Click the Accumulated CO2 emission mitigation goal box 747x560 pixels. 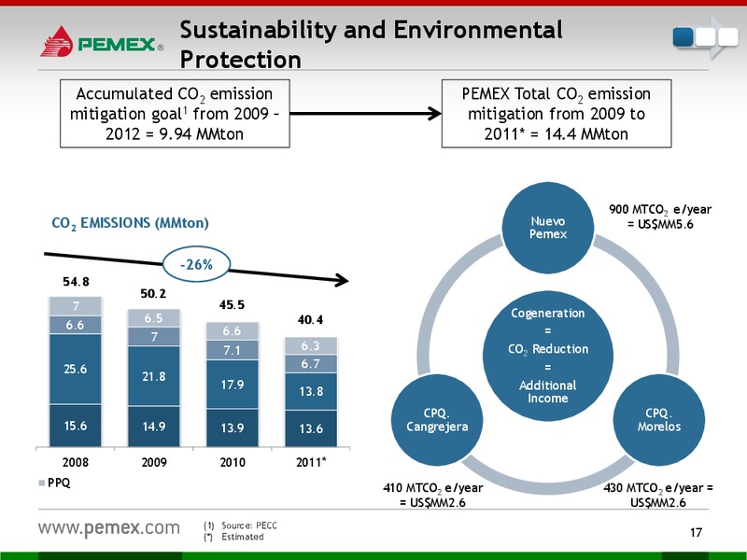(x=175, y=113)
